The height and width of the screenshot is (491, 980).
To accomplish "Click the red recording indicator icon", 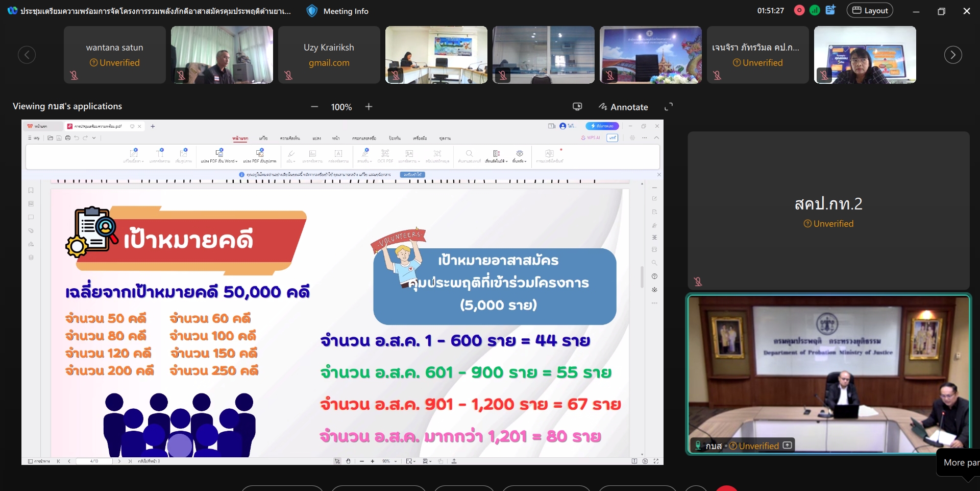I will 799,10.
